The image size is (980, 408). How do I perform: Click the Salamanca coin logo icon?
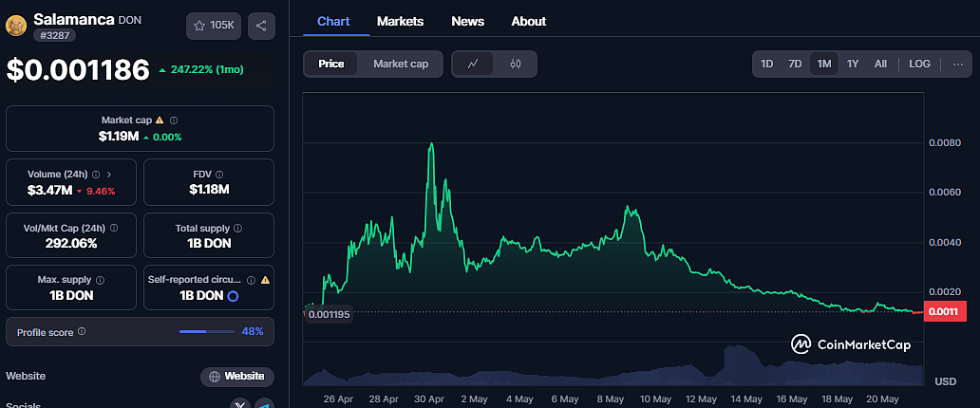tap(15, 26)
